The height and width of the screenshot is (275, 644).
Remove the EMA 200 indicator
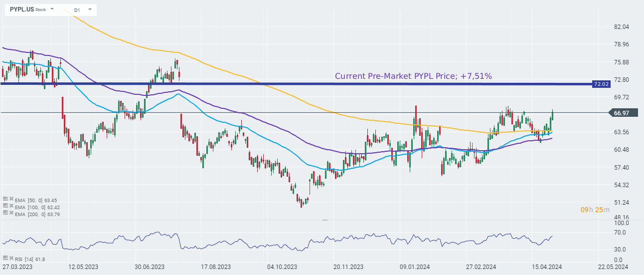coord(10,213)
